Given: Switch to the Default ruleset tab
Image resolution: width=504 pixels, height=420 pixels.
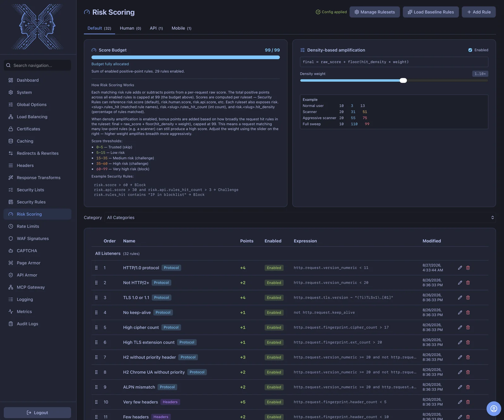Looking at the screenshot, I should (x=99, y=28).
